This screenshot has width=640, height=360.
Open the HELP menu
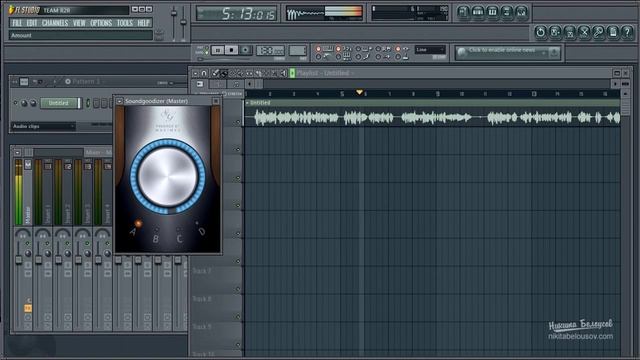click(x=143, y=23)
